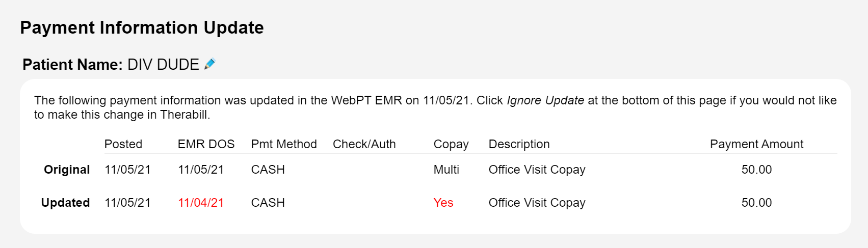
Task: Click the original row Office Visit Copay description
Action: tap(537, 170)
